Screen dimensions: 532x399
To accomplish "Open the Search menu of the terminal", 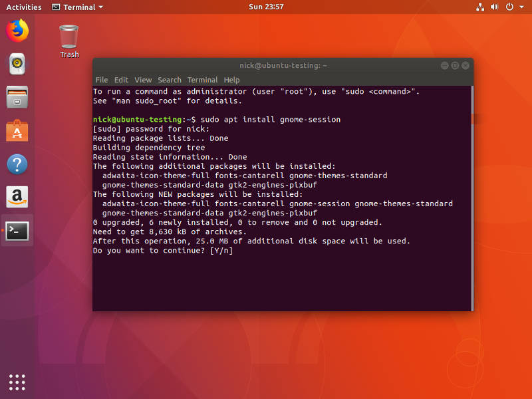I will click(169, 80).
